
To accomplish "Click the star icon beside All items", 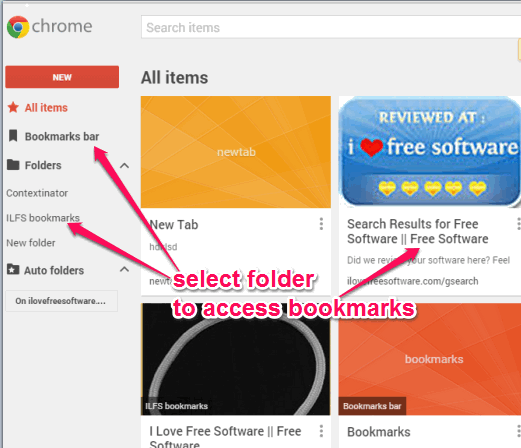I will tap(13, 107).
